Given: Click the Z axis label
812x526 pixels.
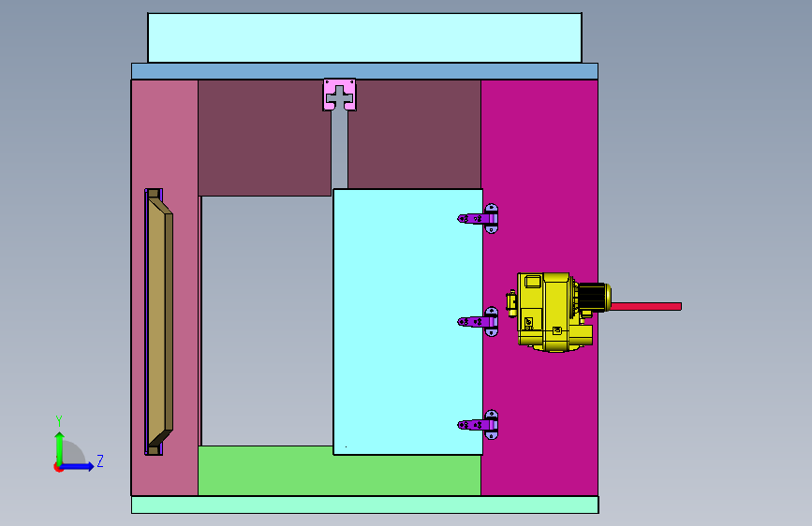Looking at the screenshot, I should click(x=100, y=460).
